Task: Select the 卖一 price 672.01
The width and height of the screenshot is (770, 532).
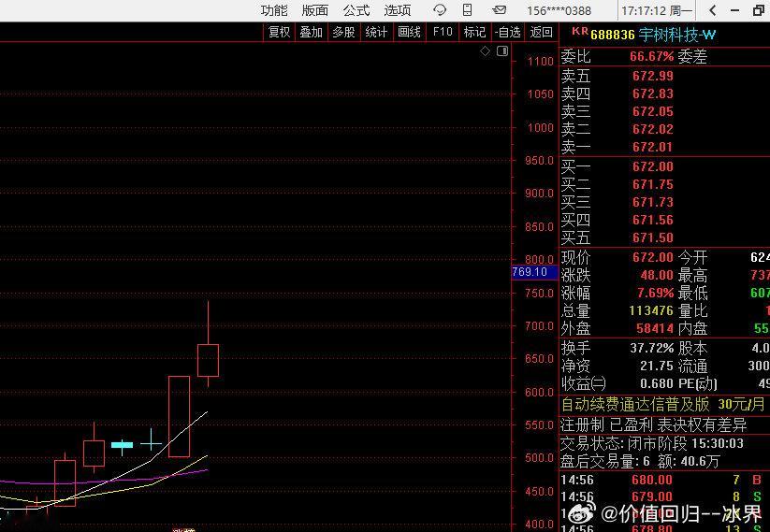Action: point(653,147)
